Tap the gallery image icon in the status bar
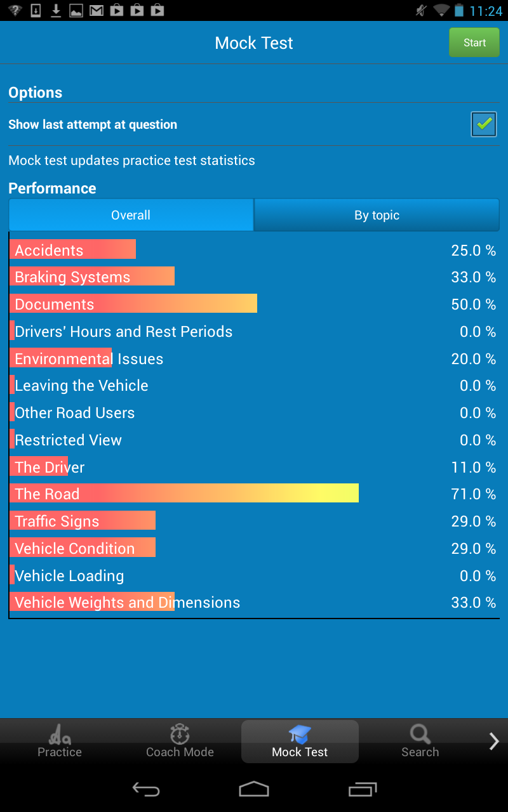Screen dimensions: 508x812 pyautogui.click(x=76, y=10)
